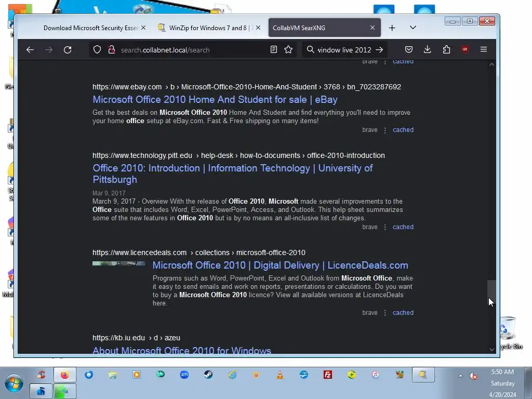Image resolution: width=532 pixels, height=399 pixels.
Task: Switch to Download Microsoft Security Essentials tab
Action: 90,28
